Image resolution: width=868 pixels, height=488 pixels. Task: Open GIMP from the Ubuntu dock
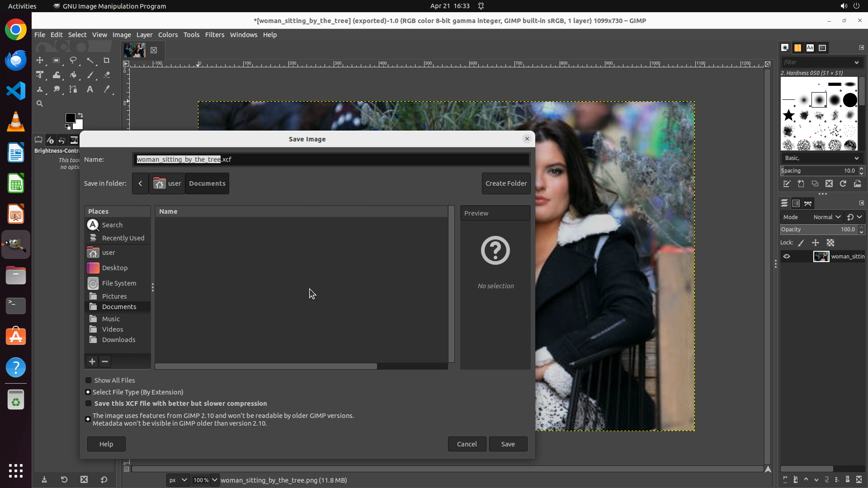point(16,244)
